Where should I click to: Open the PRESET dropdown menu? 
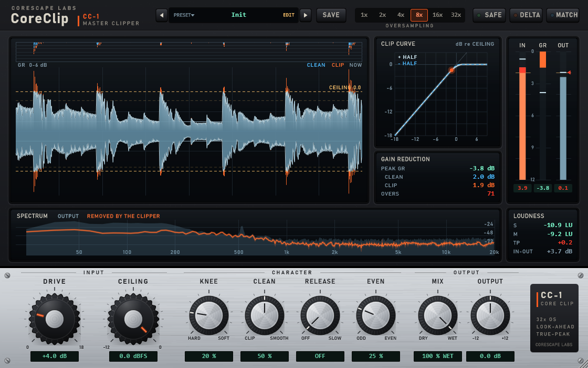pos(184,15)
